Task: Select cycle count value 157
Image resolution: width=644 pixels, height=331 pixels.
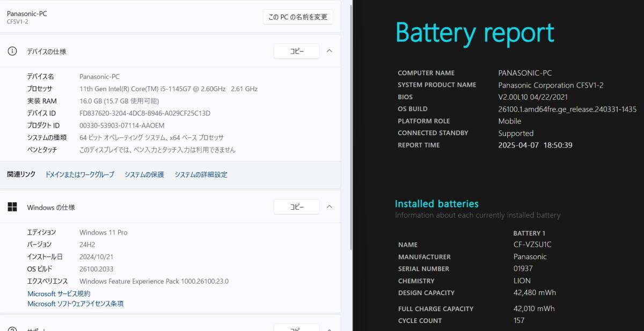Action: 519,321
